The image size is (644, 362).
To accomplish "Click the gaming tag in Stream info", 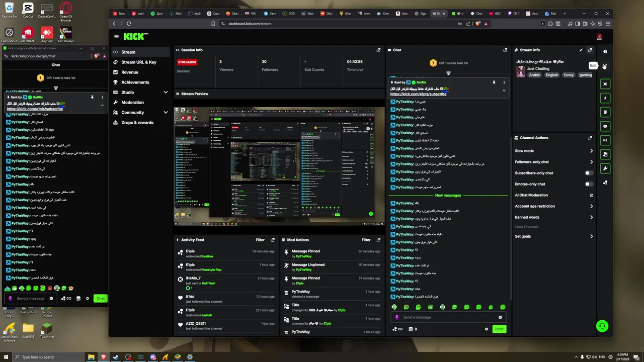I will coord(586,75).
